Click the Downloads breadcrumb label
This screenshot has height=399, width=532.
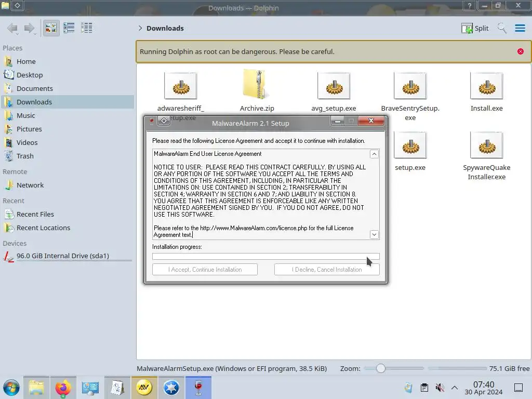(165, 28)
